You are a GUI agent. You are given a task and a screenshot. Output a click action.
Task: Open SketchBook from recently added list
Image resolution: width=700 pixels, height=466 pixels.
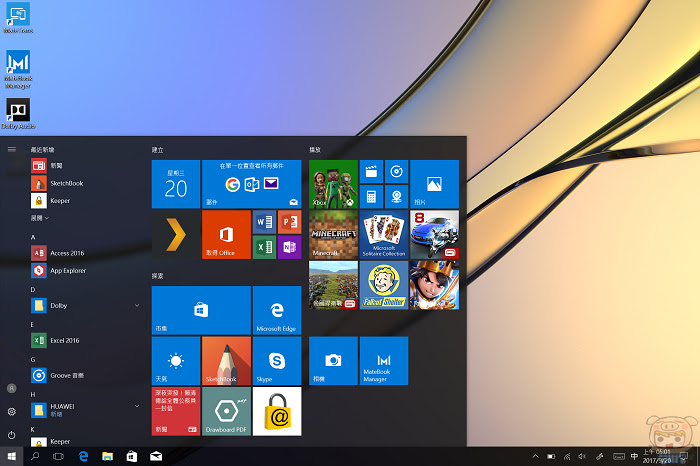86,183
